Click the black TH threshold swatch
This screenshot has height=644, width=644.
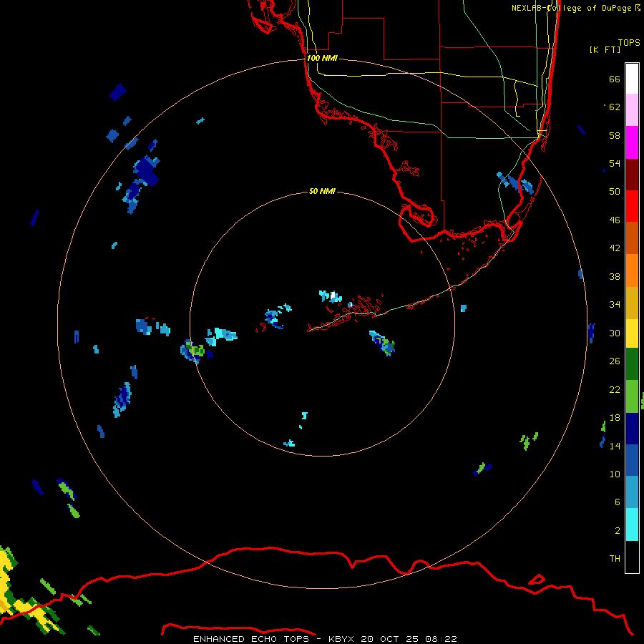pos(632,557)
